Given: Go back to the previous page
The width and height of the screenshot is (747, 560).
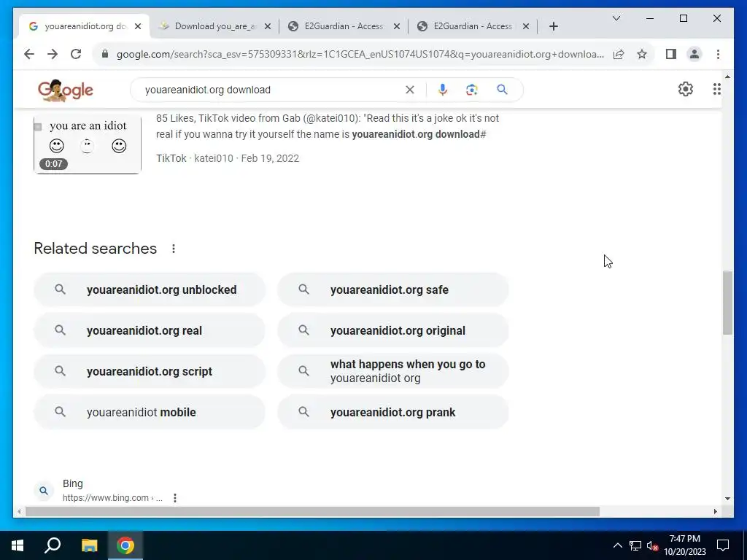Looking at the screenshot, I should coord(29,54).
